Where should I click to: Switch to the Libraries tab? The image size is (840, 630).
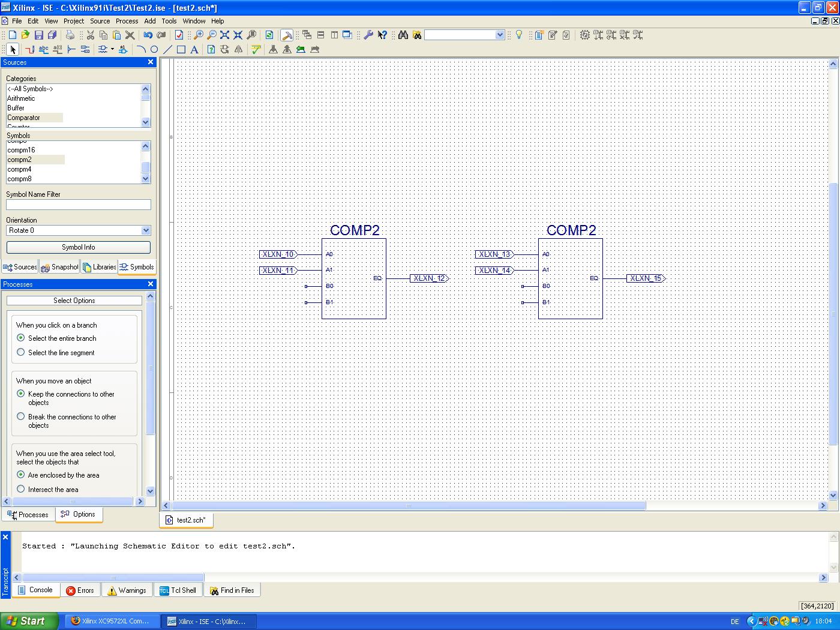tap(100, 267)
